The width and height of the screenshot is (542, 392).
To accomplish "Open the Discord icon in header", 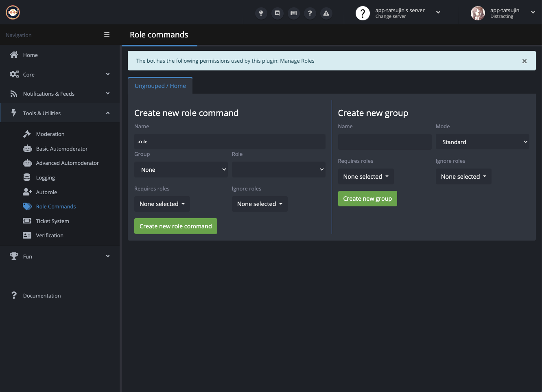I will (x=277, y=13).
